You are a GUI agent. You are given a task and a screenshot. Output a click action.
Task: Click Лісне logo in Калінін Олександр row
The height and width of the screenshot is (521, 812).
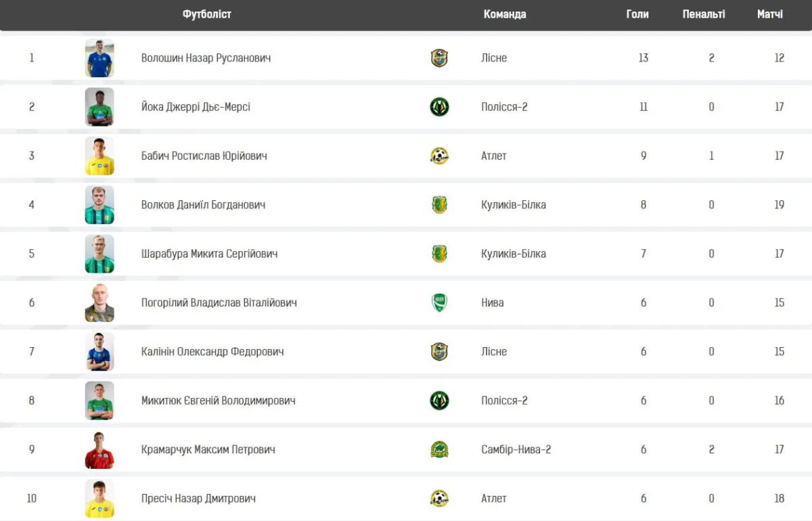pos(439,352)
